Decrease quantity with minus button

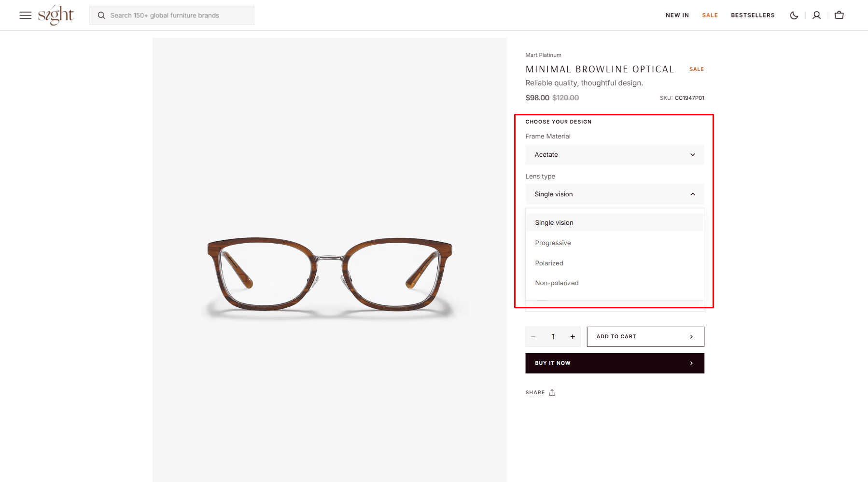(x=533, y=337)
